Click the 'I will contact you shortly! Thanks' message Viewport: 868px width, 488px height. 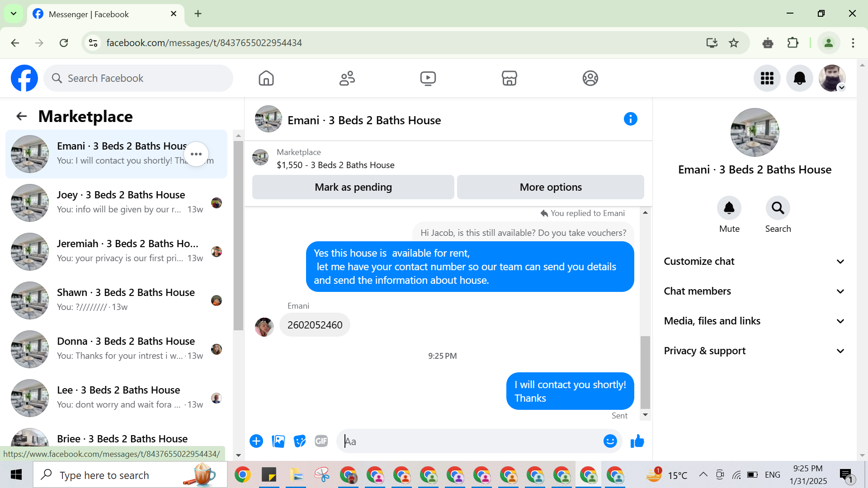point(570,391)
